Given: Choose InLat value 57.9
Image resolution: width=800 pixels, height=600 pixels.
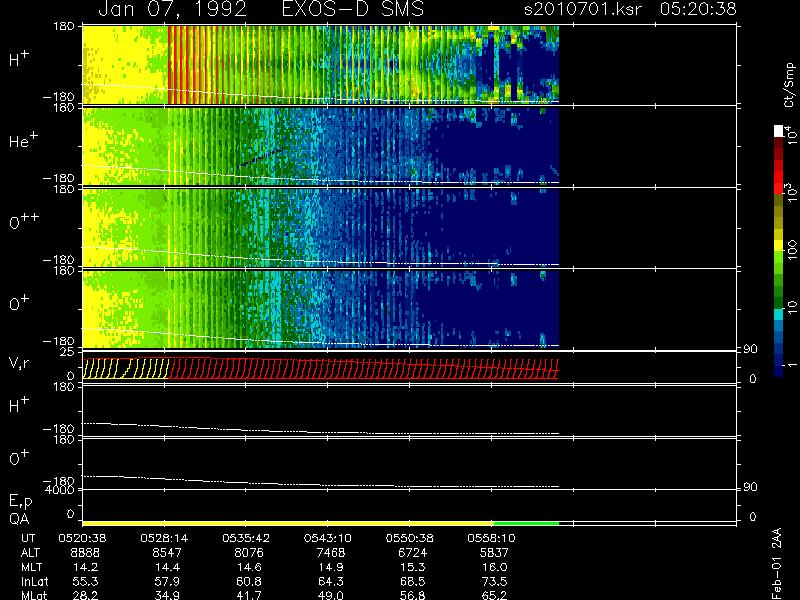Looking at the screenshot, I should coord(167,581).
